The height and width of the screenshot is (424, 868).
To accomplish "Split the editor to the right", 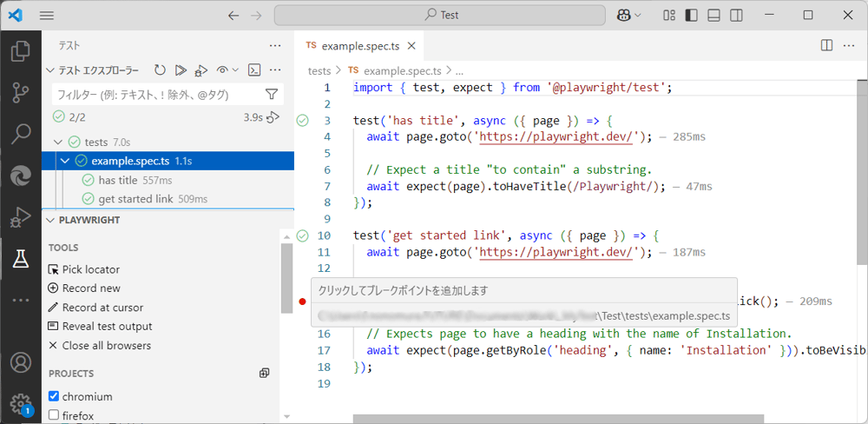I will 826,46.
